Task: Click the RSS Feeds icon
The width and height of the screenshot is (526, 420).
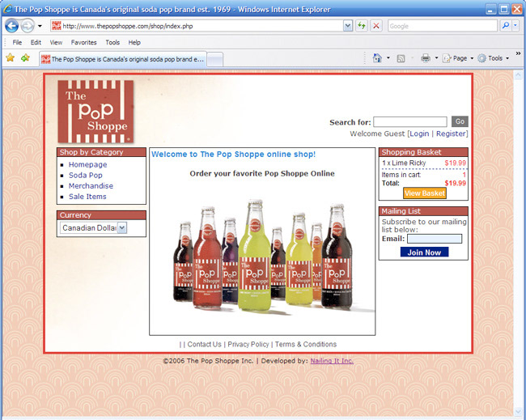Action: coord(401,58)
